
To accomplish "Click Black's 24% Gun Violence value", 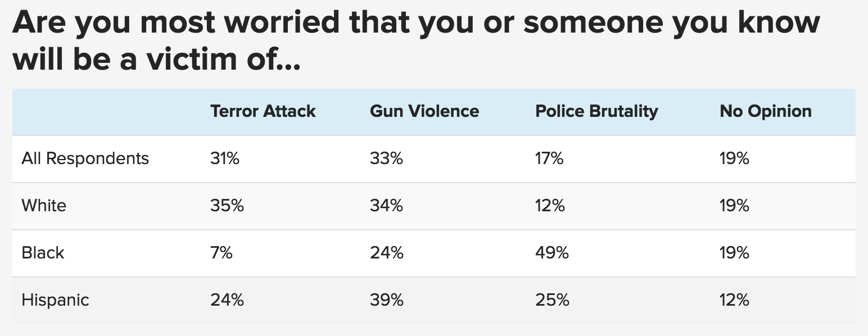I will coord(387,253).
